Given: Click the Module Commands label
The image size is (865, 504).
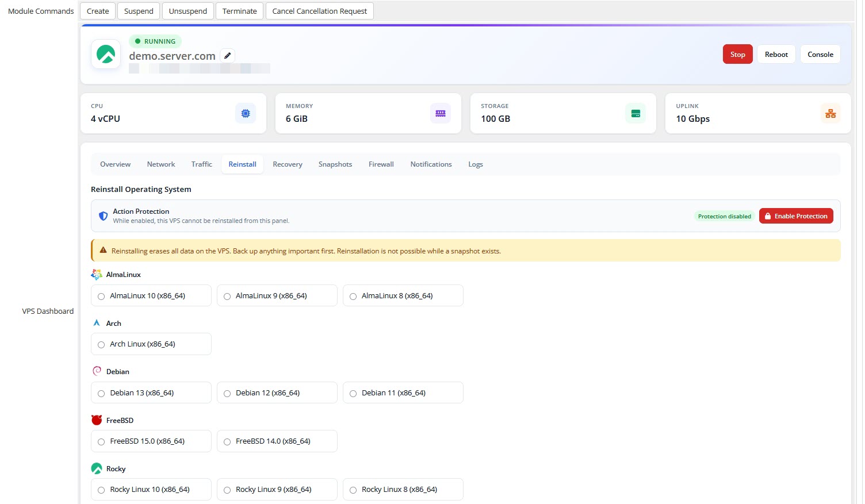Looking at the screenshot, I should pos(41,11).
